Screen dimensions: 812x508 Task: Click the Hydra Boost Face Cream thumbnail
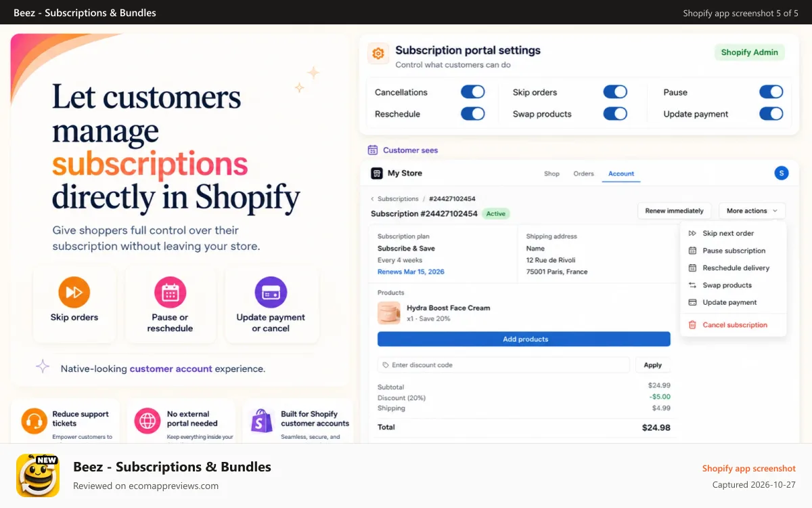pos(389,313)
